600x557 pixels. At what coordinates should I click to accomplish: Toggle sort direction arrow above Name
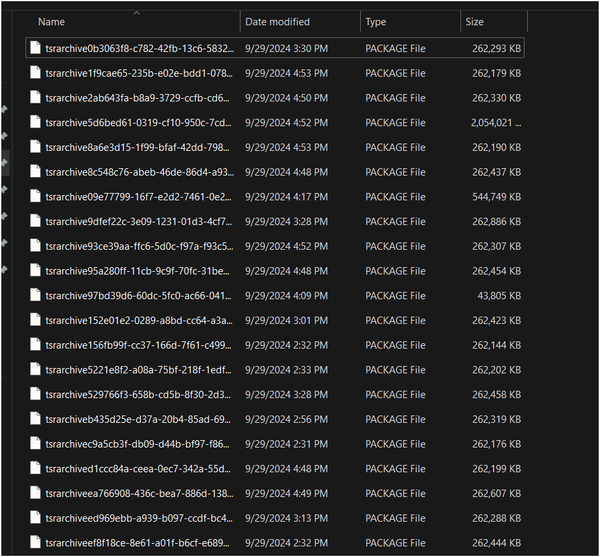coord(136,13)
